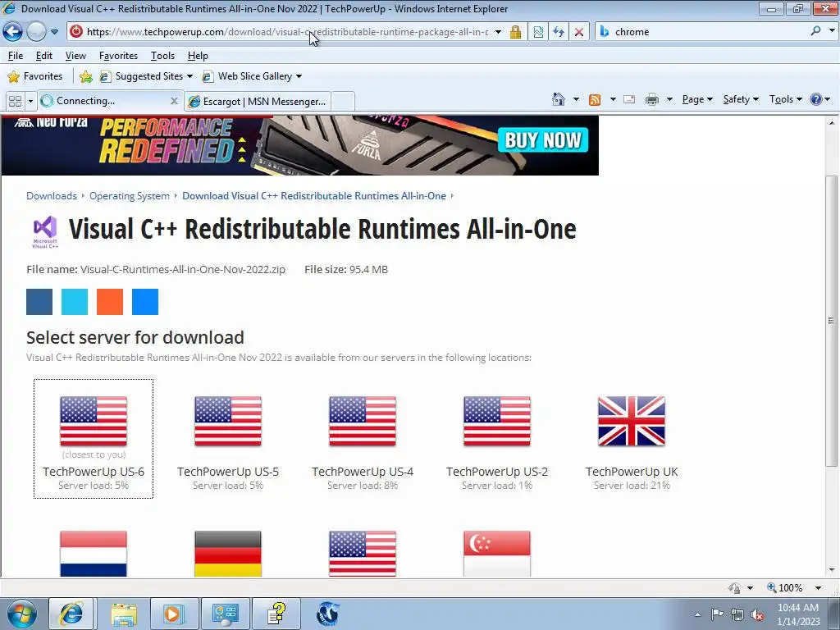Viewport: 840px width, 630px height.
Task: Click the Back navigation arrow button
Action: 13,32
